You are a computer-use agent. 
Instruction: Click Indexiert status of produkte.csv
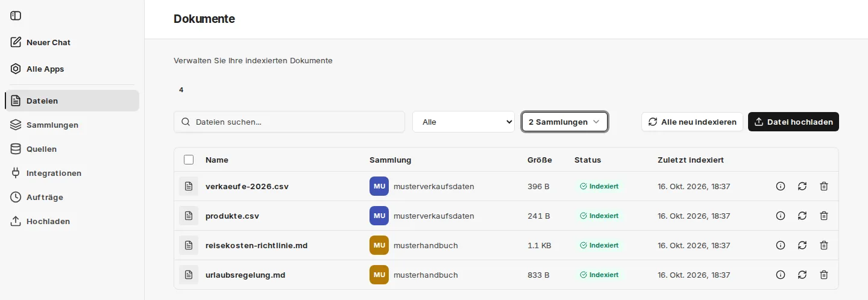click(x=599, y=216)
